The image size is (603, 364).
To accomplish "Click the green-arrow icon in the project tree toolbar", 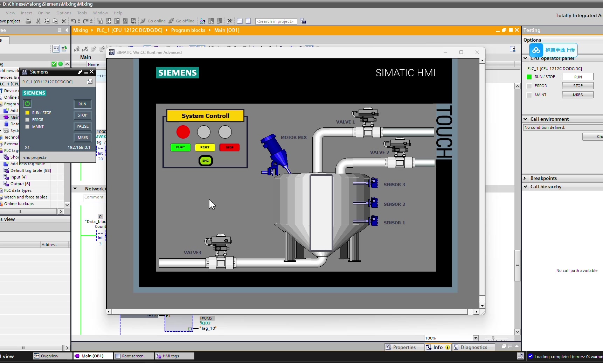I will tap(64, 49).
